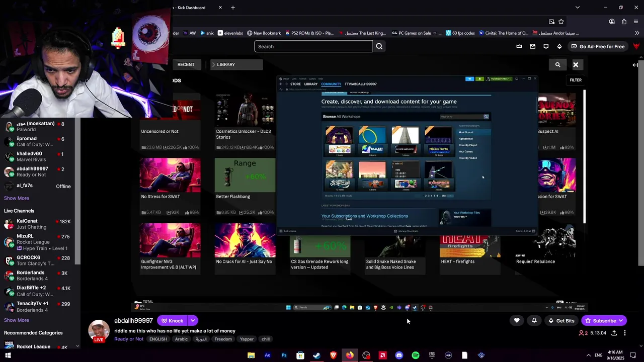Open the No Stress for SWAT mod
The image size is (644, 362).
[170, 187]
